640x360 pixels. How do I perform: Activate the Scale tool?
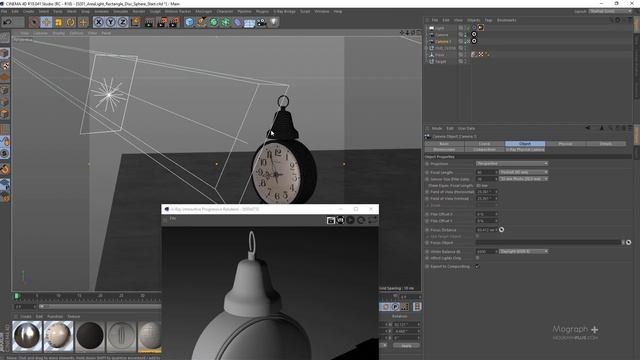point(58,22)
